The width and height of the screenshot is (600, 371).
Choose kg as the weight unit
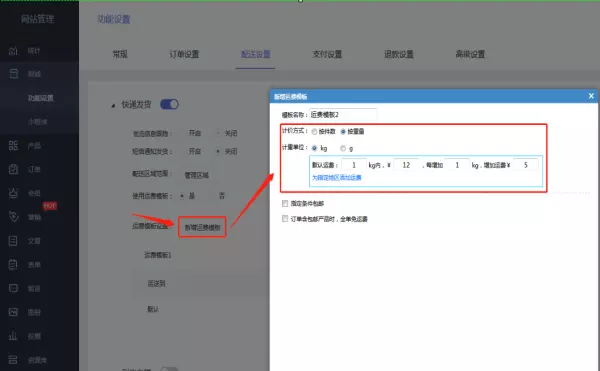click(315, 148)
